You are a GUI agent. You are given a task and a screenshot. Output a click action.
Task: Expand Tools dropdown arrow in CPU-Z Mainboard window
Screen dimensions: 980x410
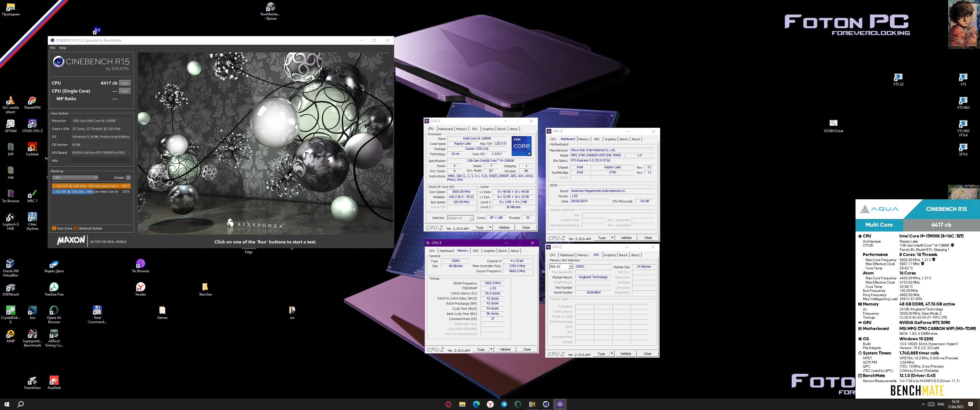coord(612,238)
